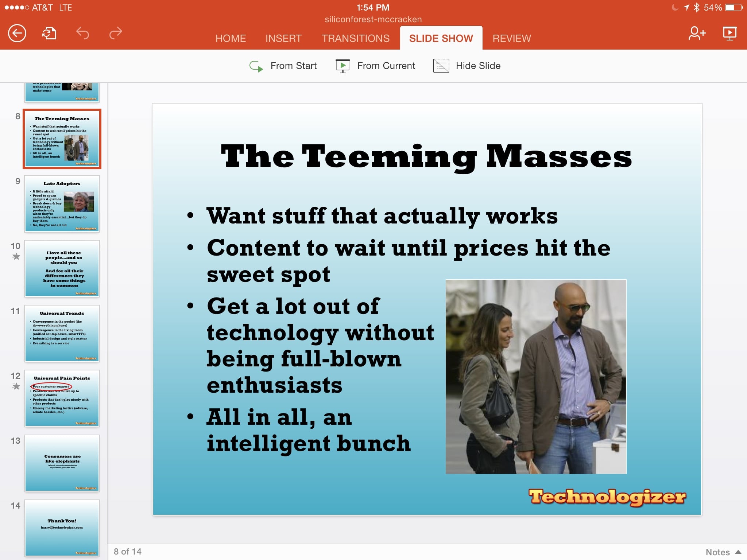
Task: Open slide 14 Thank You thumbnail
Action: [x=62, y=528]
